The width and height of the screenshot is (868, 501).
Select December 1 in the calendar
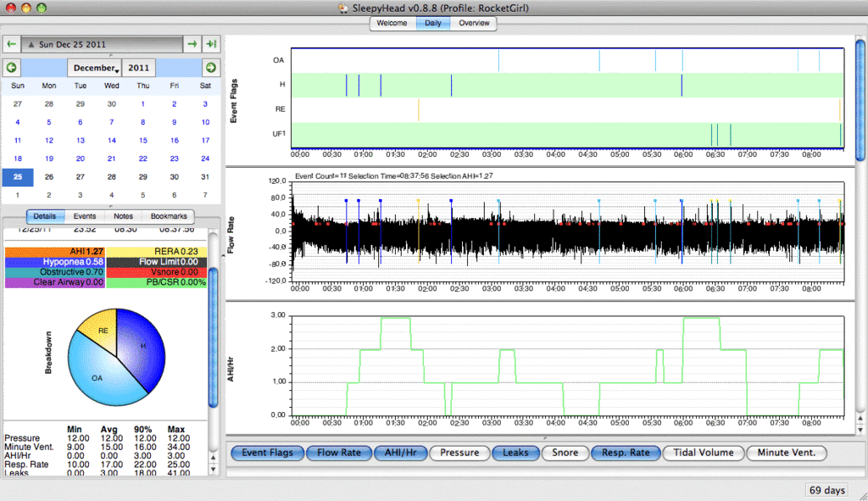[142, 103]
